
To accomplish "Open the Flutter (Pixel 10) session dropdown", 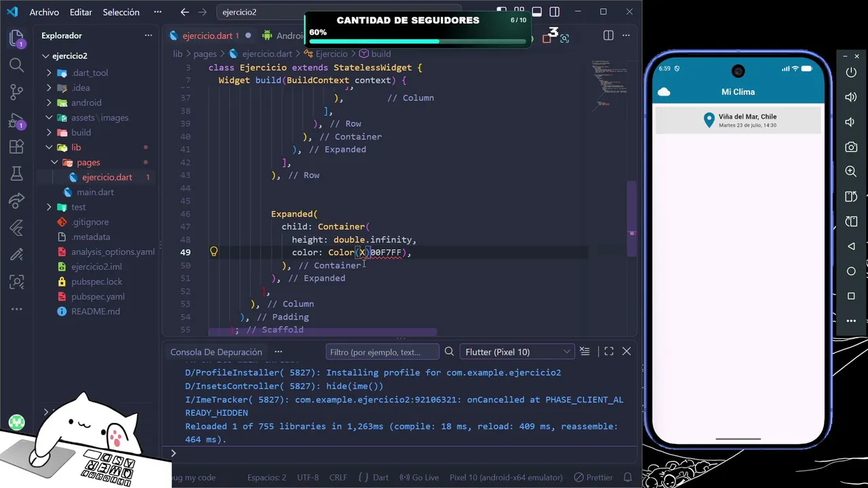I will tap(517, 352).
